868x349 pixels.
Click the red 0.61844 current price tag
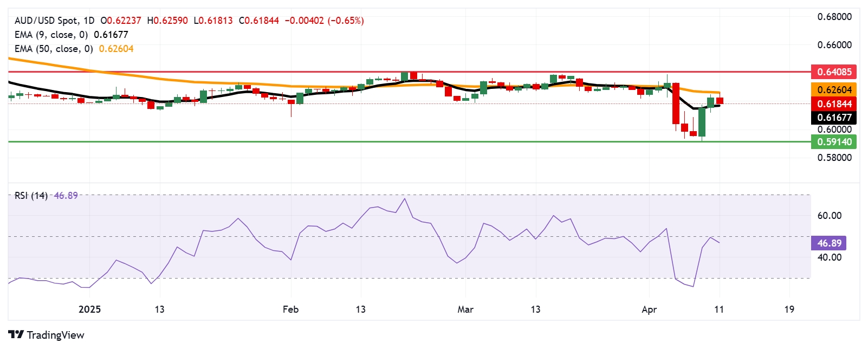(834, 104)
